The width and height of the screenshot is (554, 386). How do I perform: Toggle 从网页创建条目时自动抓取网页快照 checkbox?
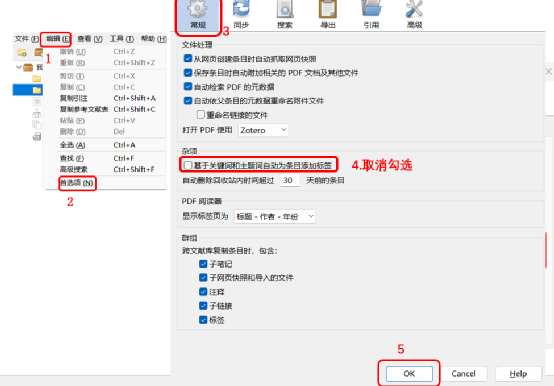(188, 58)
